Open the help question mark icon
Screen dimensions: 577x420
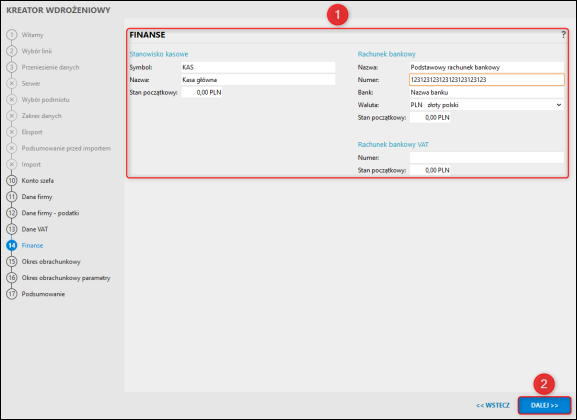[x=563, y=35]
